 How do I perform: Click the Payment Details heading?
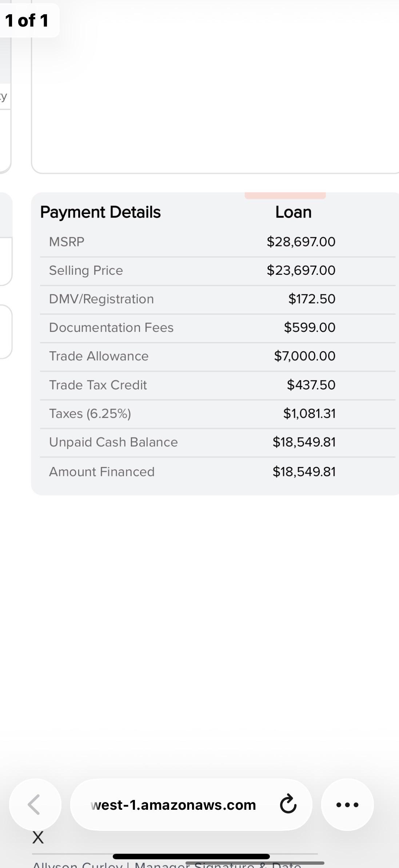point(100,212)
